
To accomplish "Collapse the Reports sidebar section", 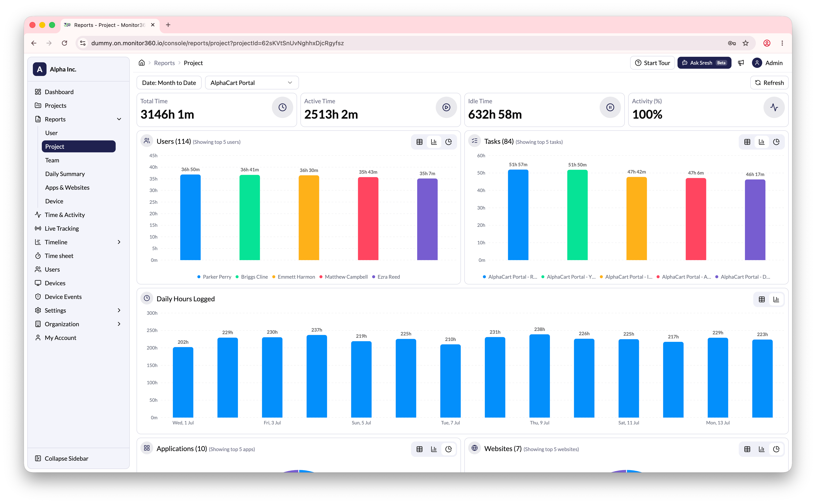I will (x=119, y=119).
